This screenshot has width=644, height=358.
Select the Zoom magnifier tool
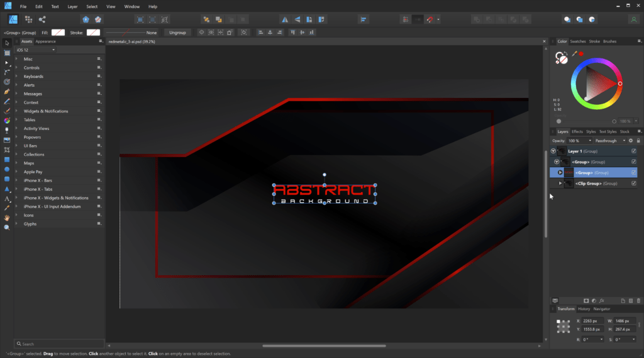[6, 227]
